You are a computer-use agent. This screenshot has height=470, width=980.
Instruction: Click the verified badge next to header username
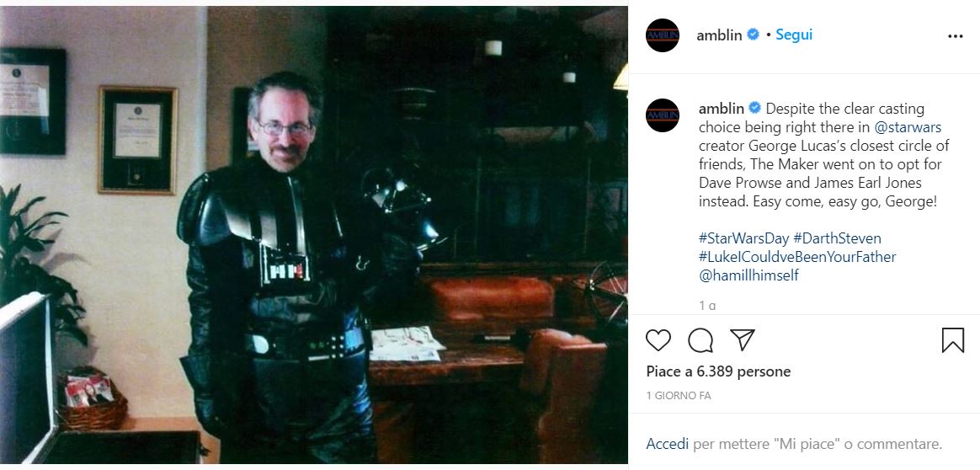(x=754, y=35)
